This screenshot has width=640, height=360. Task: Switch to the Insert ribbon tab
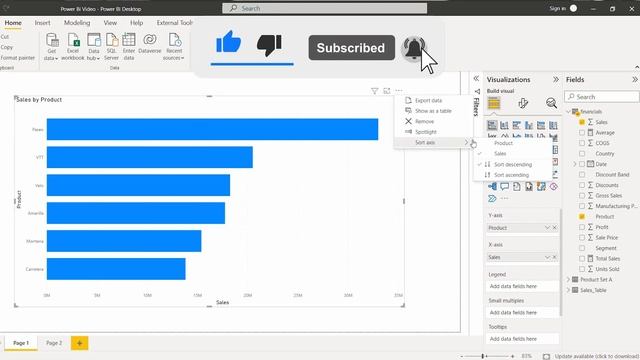point(42,23)
